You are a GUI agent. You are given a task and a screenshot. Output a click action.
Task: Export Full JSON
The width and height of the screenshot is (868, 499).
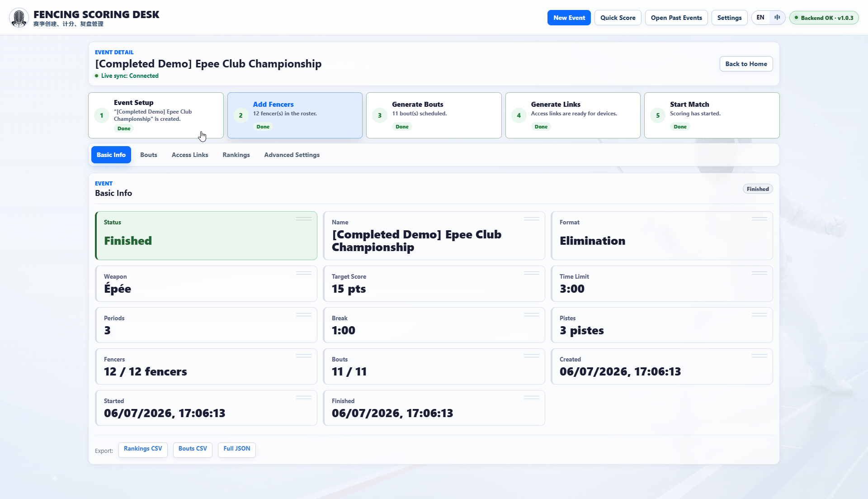click(237, 450)
